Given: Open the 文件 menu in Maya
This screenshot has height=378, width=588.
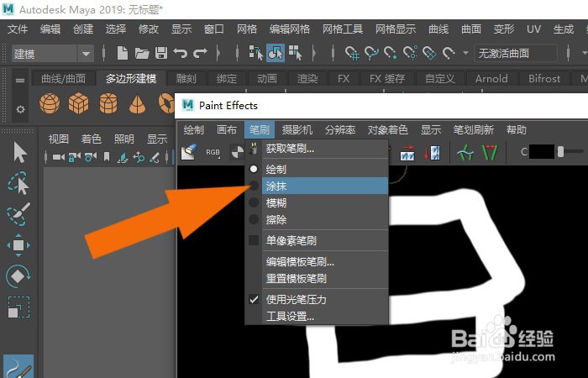Looking at the screenshot, I should point(18,29).
